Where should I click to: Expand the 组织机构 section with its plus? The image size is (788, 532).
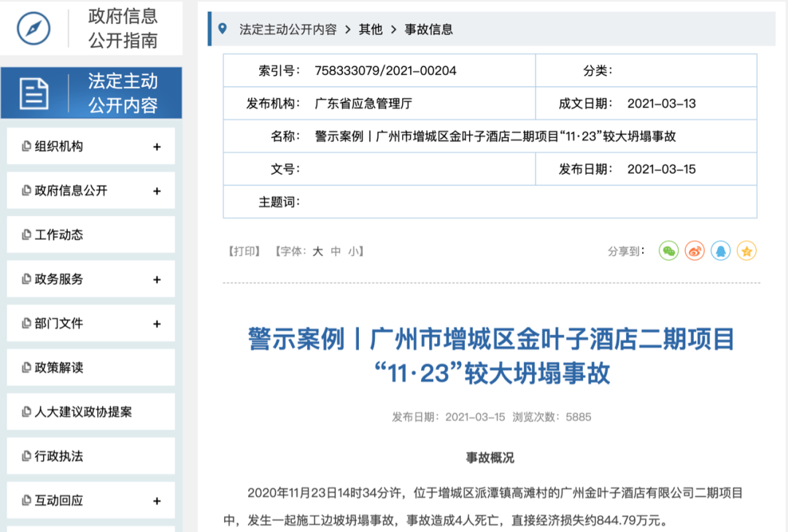[157, 147]
